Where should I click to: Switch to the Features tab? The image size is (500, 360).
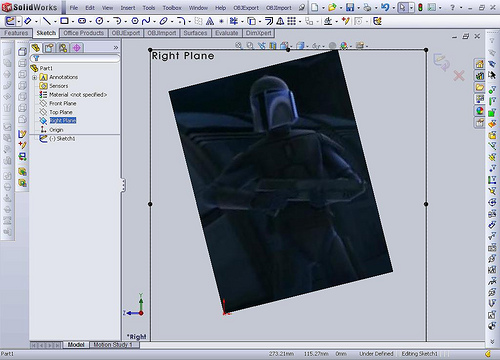(16, 33)
